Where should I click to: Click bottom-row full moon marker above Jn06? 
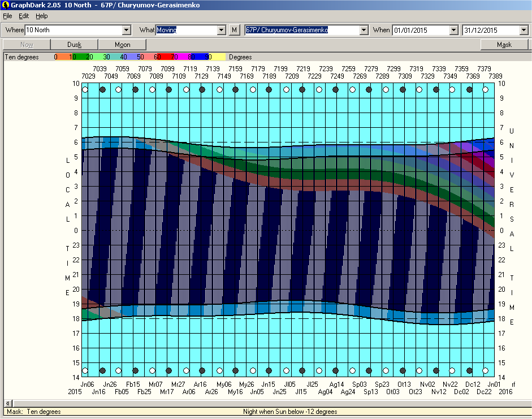point(85,371)
